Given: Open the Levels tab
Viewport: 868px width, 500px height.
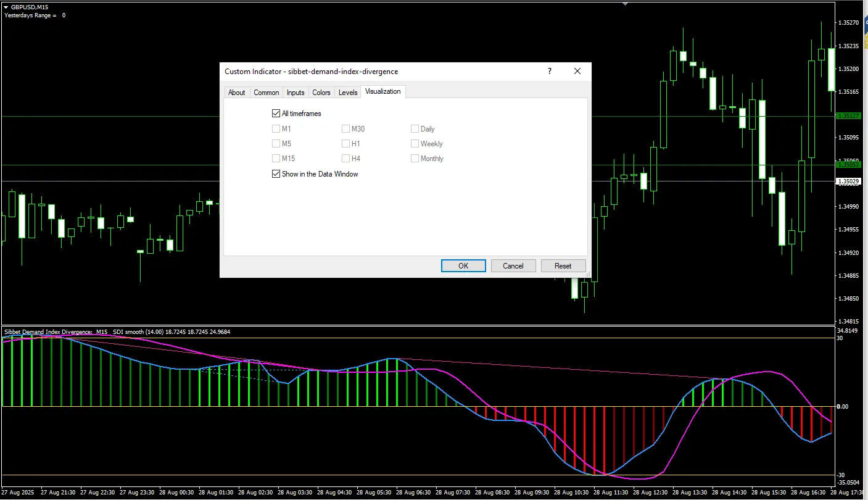Looking at the screenshot, I should tap(348, 93).
